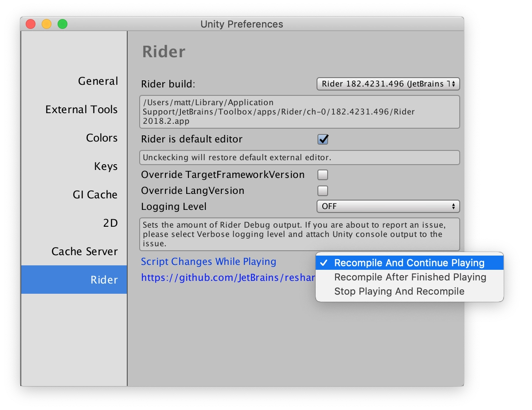
Task: Choose Recompile After Finished Playing
Action: pos(410,277)
